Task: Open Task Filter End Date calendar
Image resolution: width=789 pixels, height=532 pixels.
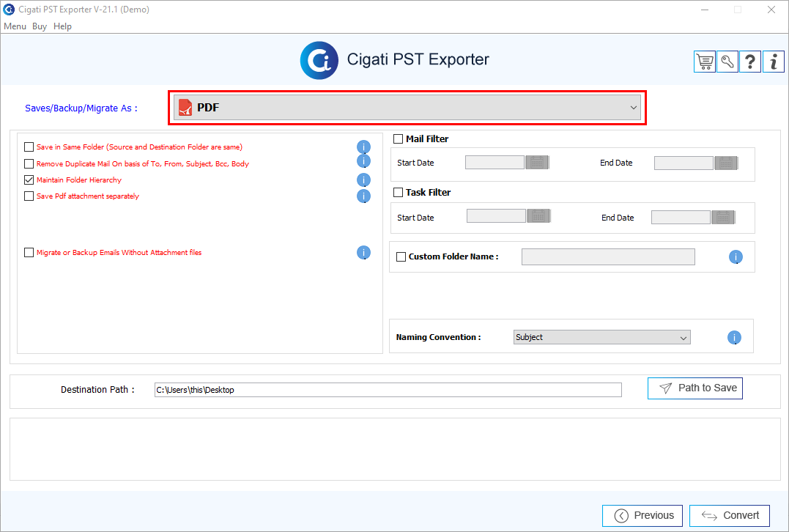Action: pyautogui.click(x=724, y=218)
